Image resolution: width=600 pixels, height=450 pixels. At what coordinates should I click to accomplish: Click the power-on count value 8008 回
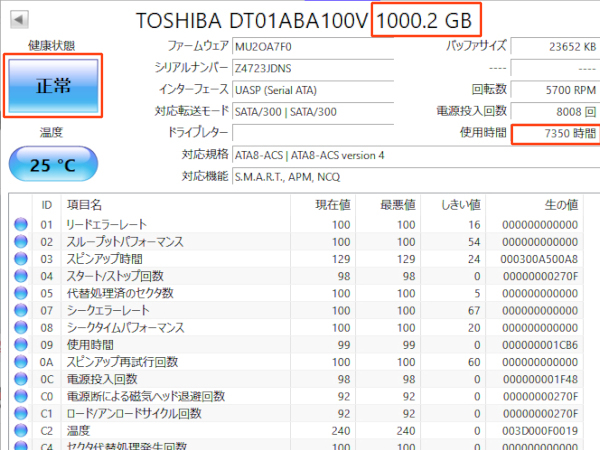[x=555, y=112]
